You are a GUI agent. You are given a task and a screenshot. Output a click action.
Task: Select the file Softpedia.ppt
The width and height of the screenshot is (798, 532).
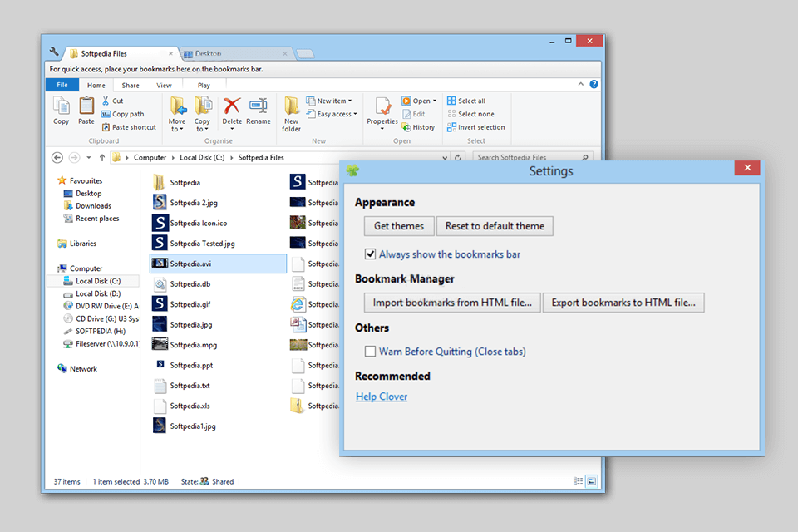point(183,365)
